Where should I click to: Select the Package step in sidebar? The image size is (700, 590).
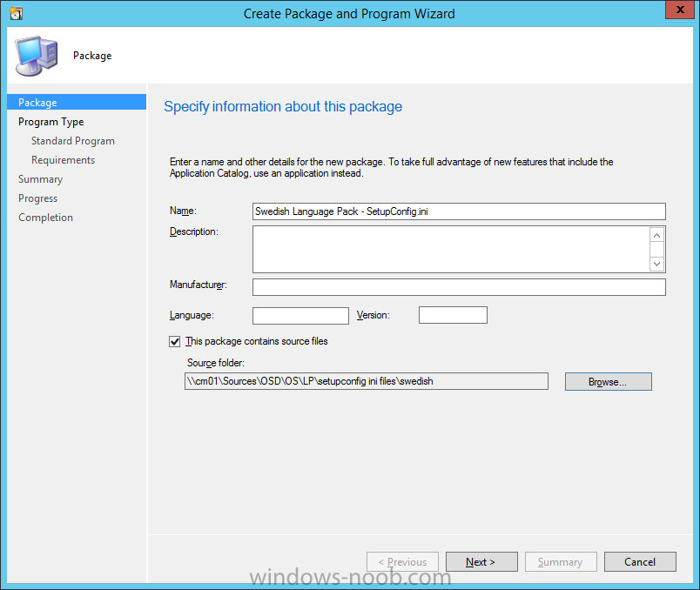pos(77,102)
